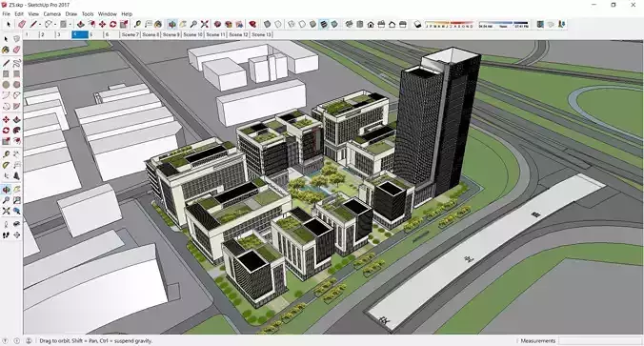The width and height of the screenshot is (644, 346).
Task: Switch to the Scene 10 tab
Action: [x=193, y=34]
